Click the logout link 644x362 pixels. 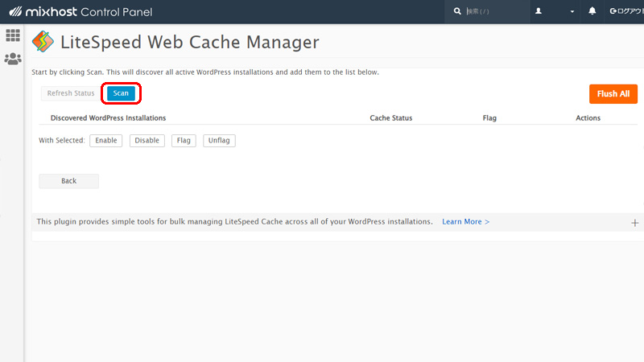pyautogui.click(x=626, y=11)
